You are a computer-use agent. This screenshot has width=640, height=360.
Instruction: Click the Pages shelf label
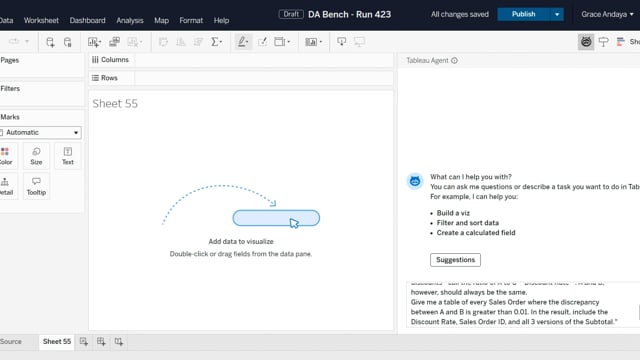pyautogui.click(x=10, y=60)
